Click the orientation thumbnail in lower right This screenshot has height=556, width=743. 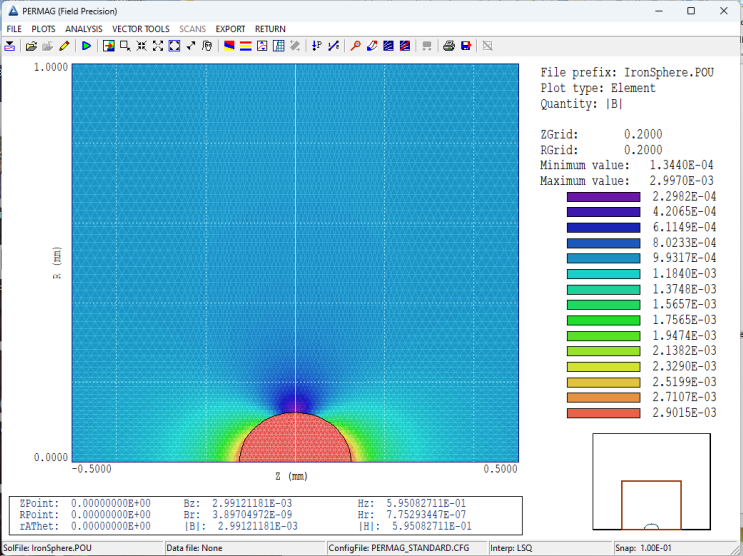pos(651,481)
